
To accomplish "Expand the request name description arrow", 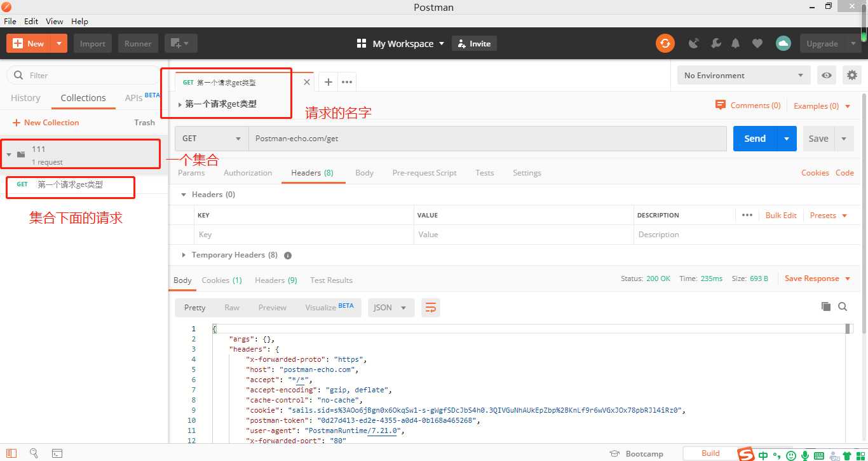I will (x=180, y=104).
